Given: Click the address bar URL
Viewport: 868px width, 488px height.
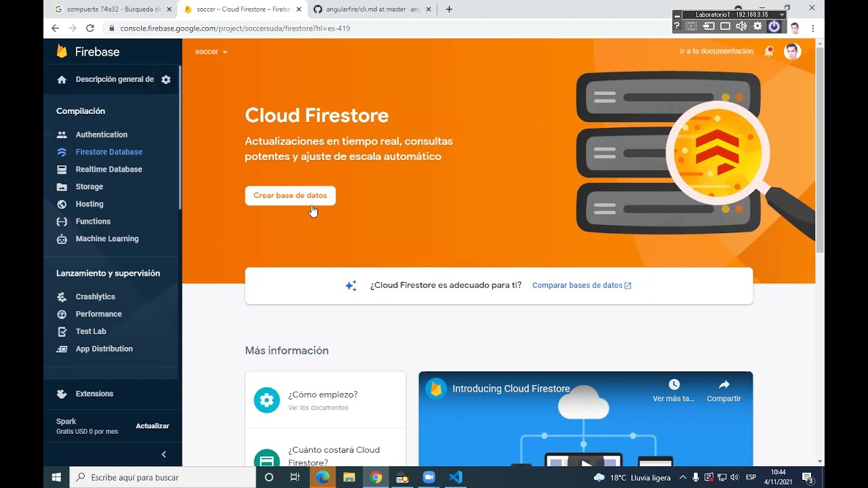Looking at the screenshot, I should point(235,28).
